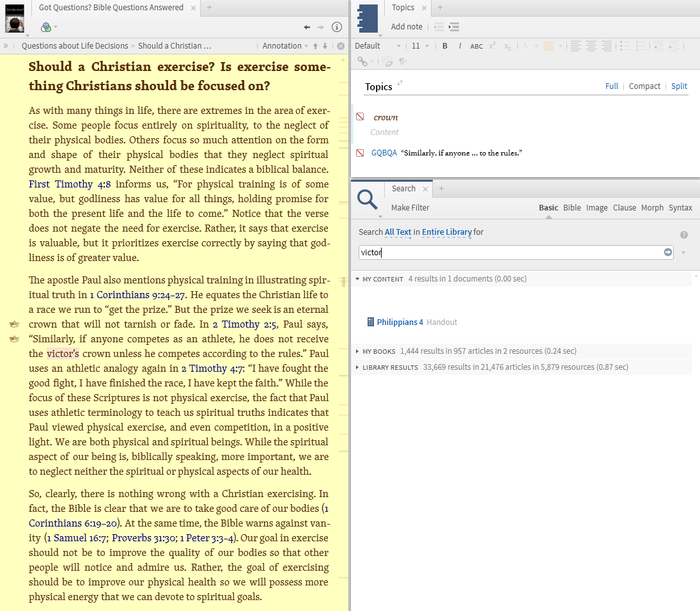Screen dimensions: 700x611
Task: Open the notes document icon menu
Action: (x=368, y=19)
